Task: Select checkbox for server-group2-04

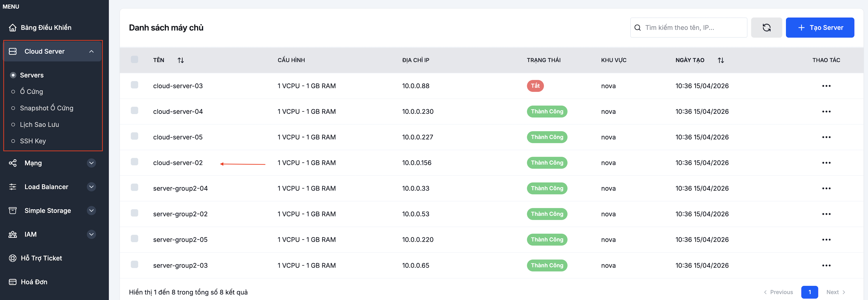Action: point(134,187)
